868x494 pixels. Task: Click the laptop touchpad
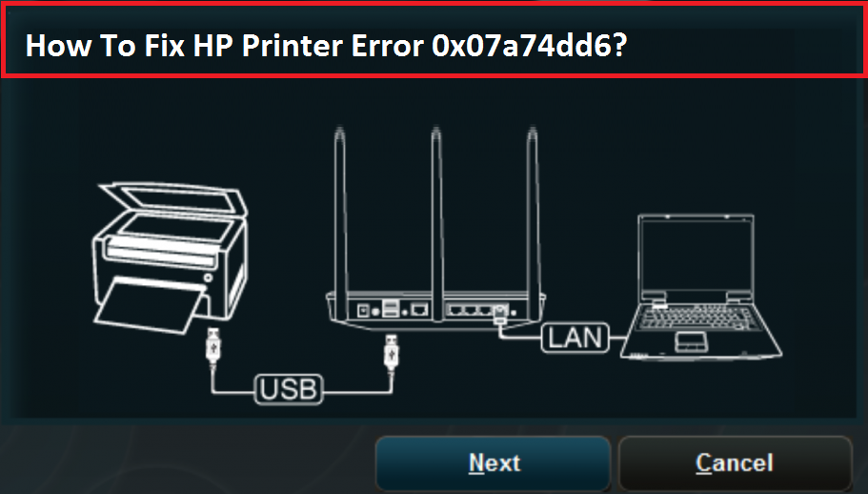coord(690,341)
